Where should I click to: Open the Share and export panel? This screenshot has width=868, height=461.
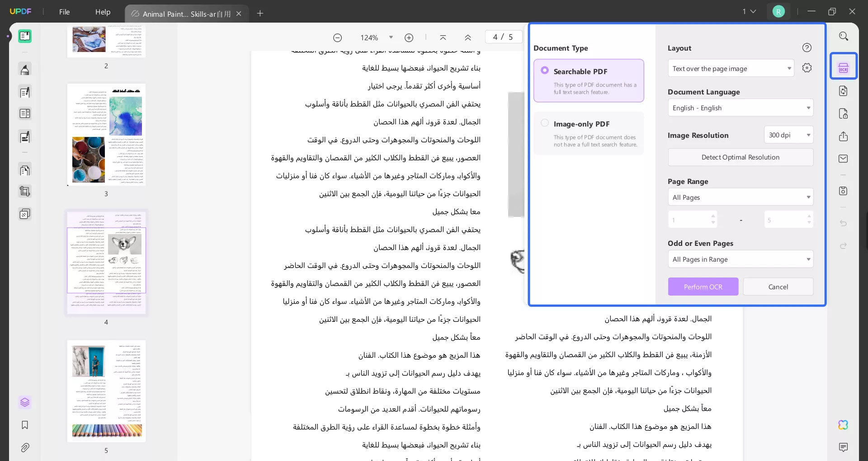click(x=844, y=136)
